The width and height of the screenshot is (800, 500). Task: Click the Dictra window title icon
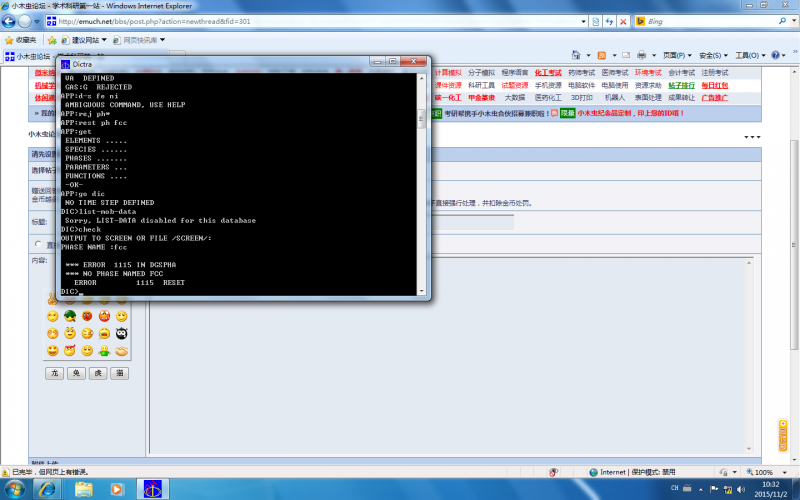[x=65, y=64]
